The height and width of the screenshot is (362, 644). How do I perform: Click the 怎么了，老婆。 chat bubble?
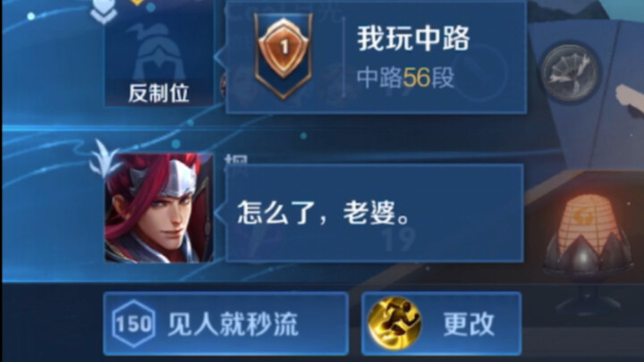[x=374, y=213]
